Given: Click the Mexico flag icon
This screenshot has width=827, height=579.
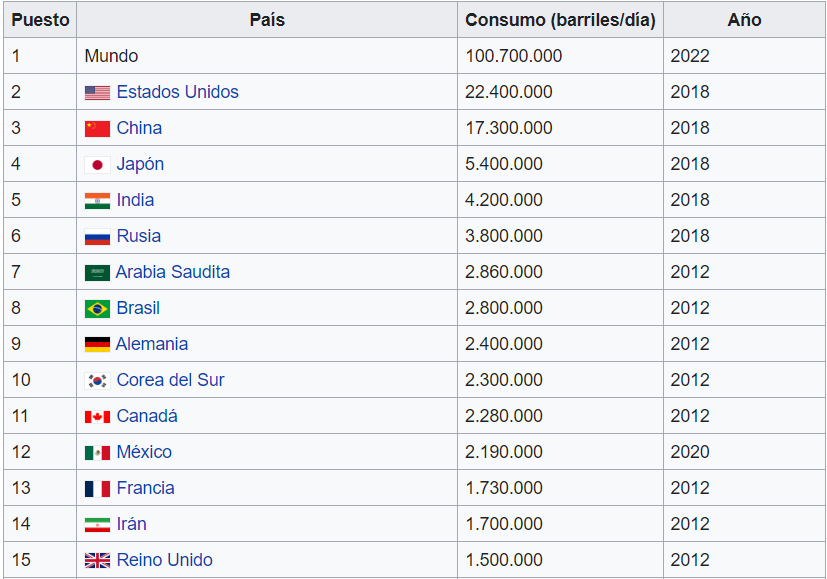Looking at the screenshot, I should click(x=96, y=452).
